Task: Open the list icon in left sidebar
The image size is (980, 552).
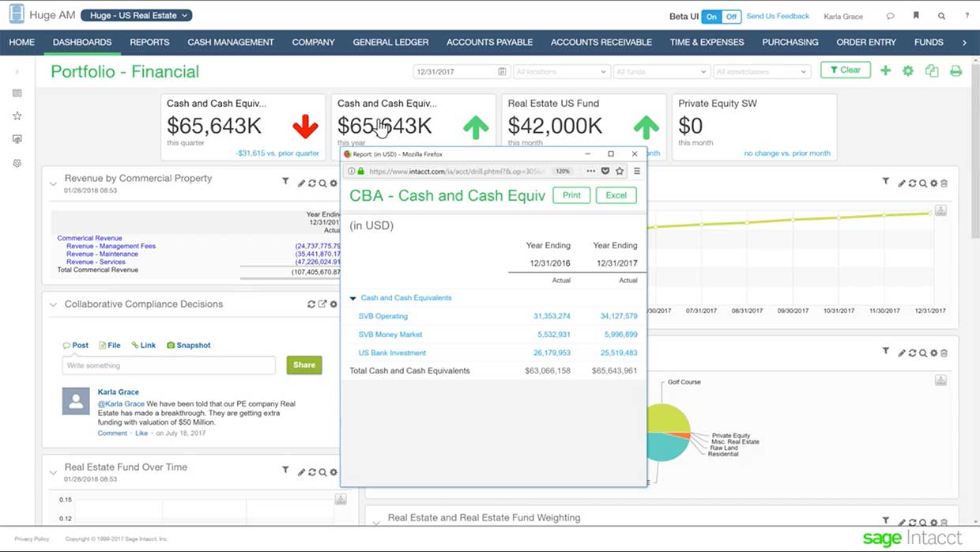Action: coord(17,93)
